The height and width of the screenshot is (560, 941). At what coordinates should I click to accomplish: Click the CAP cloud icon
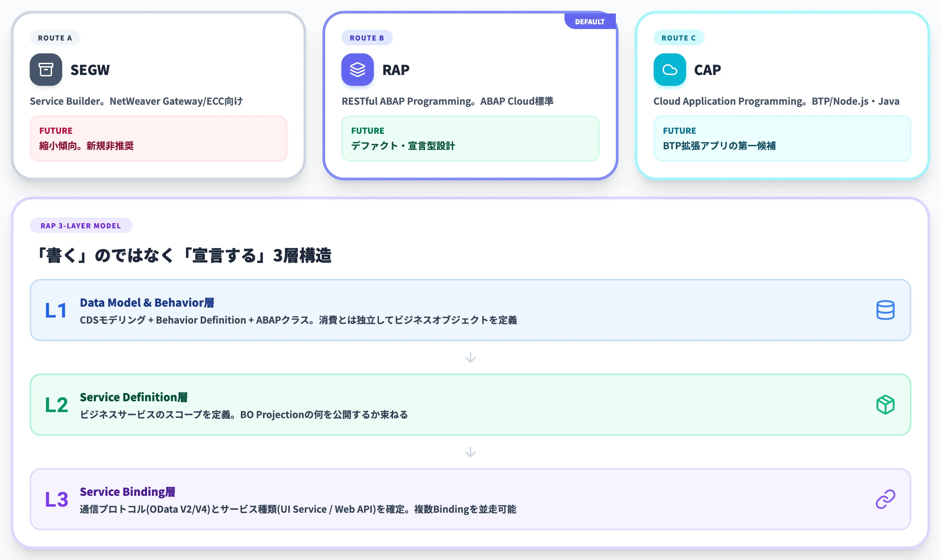coord(670,70)
